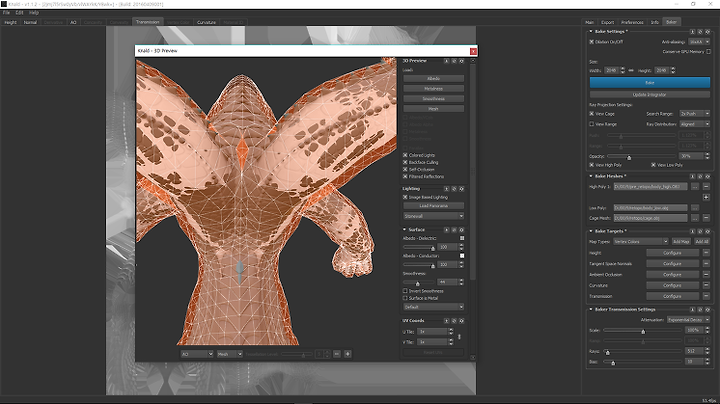
Task: Open the Attenuation dropdown
Action: (688, 320)
